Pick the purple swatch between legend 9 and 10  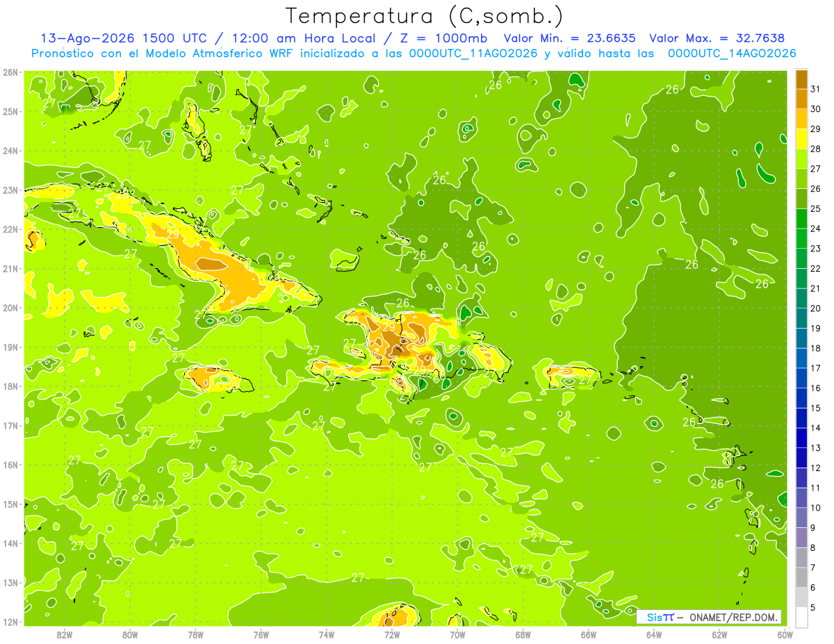(x=801, y=518)
